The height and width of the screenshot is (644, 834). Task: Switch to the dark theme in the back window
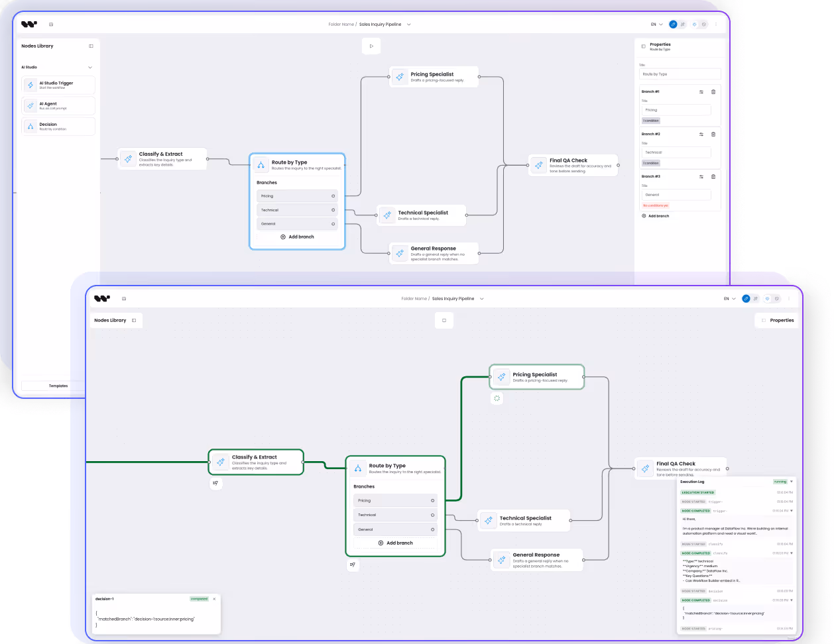[x=704, y=25]
